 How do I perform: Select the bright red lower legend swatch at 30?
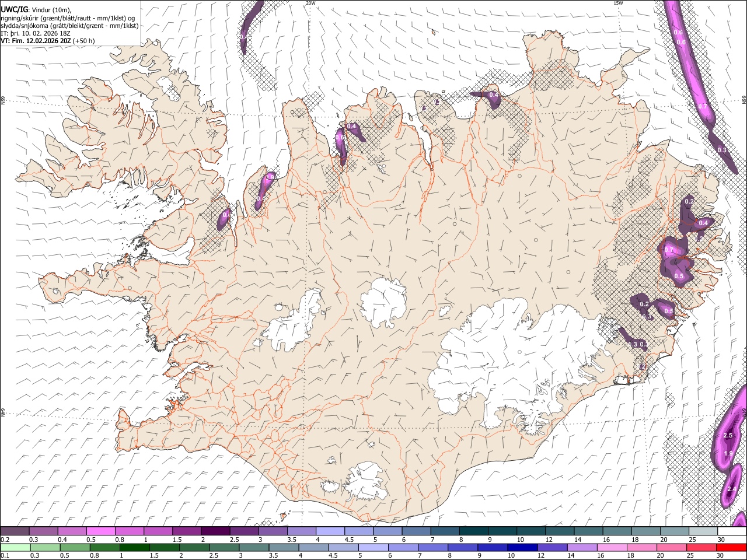(731, 547)
